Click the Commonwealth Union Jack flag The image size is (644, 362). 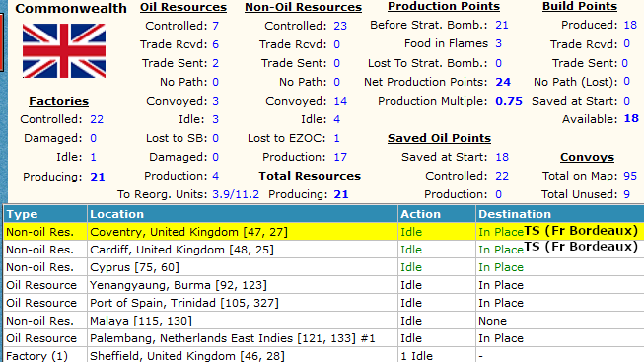coord(64,50)
